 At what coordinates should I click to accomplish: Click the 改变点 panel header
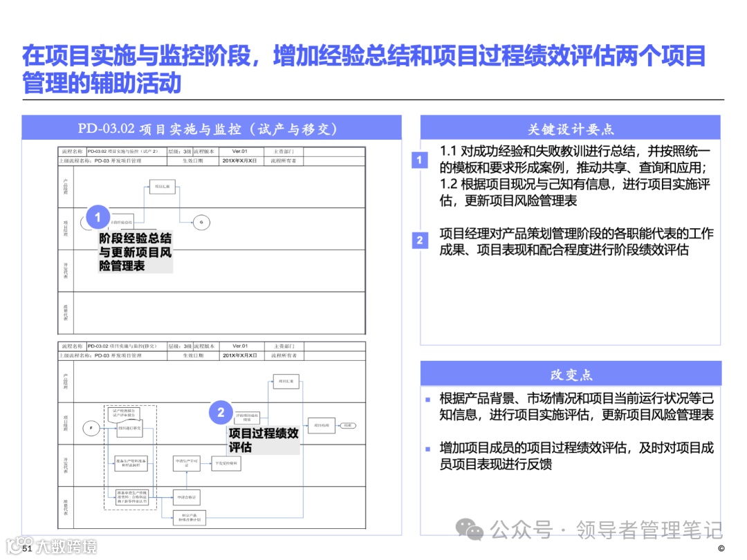click(x=571, y=375)
